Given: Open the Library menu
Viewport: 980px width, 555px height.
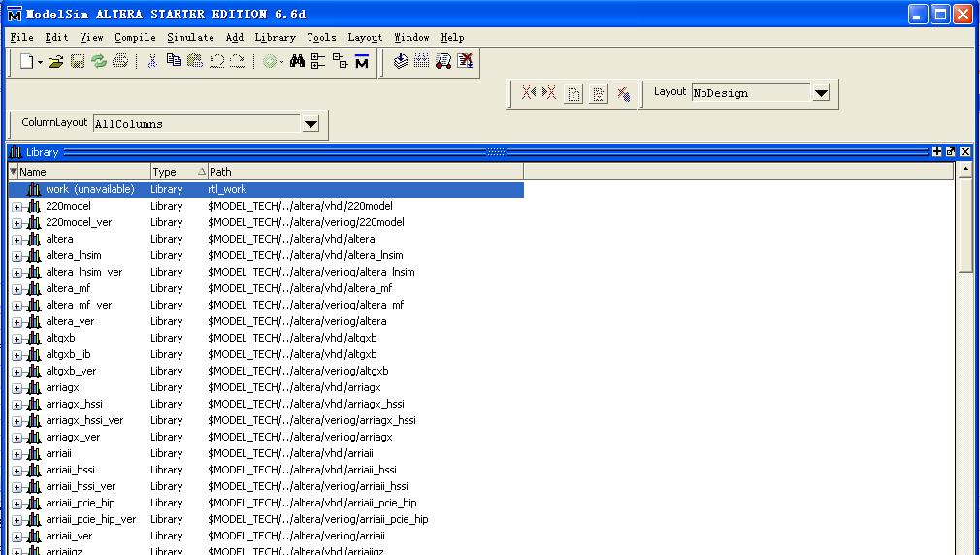Looking at the screenshot, I should click(275, 38).
